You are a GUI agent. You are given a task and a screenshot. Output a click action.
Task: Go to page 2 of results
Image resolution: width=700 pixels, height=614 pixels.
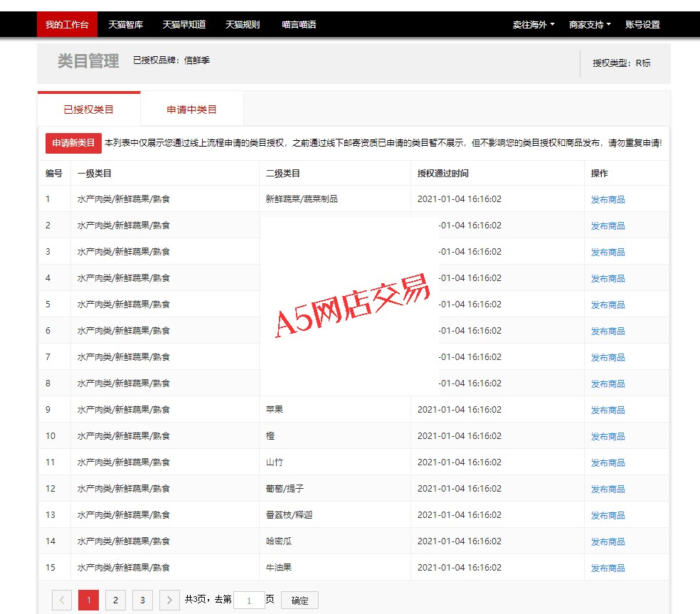point(115,600)
